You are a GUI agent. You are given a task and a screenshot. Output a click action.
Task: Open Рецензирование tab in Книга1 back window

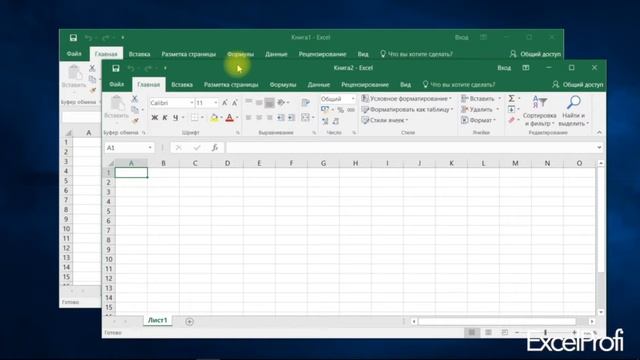[322, 54]
